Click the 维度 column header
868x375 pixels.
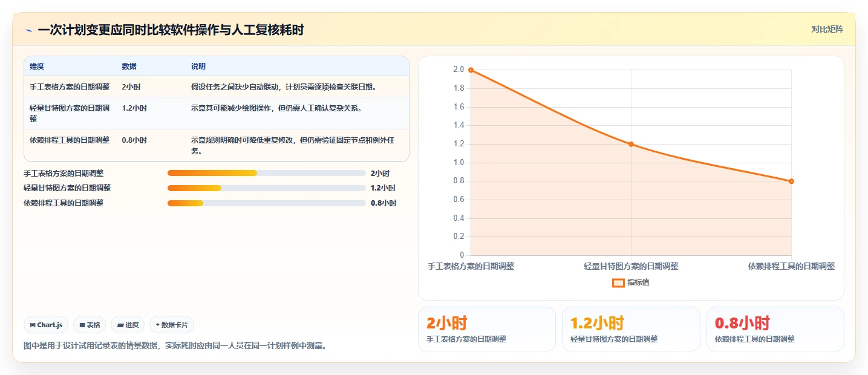[37, 66]
